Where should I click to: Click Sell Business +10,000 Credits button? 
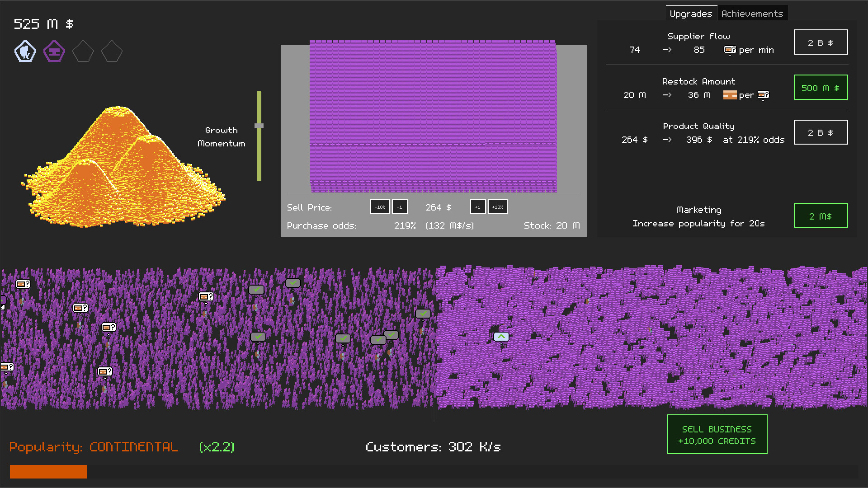717,435
